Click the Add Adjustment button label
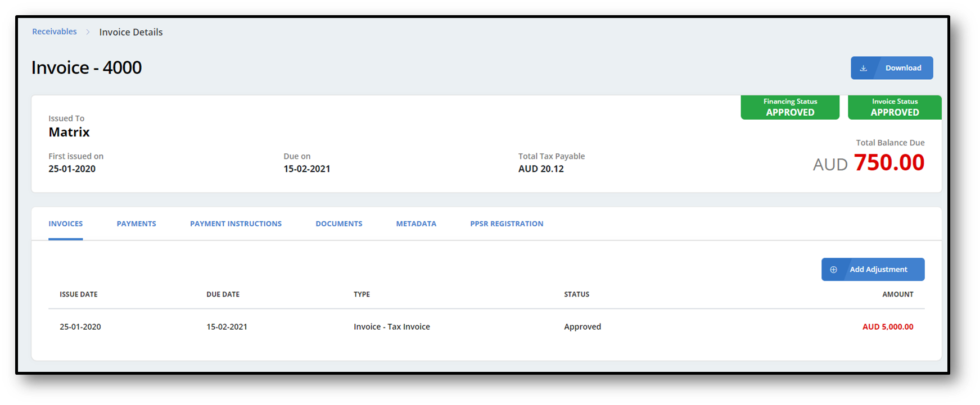This screenshot has height=405, width=980. [x=878, y=270]
